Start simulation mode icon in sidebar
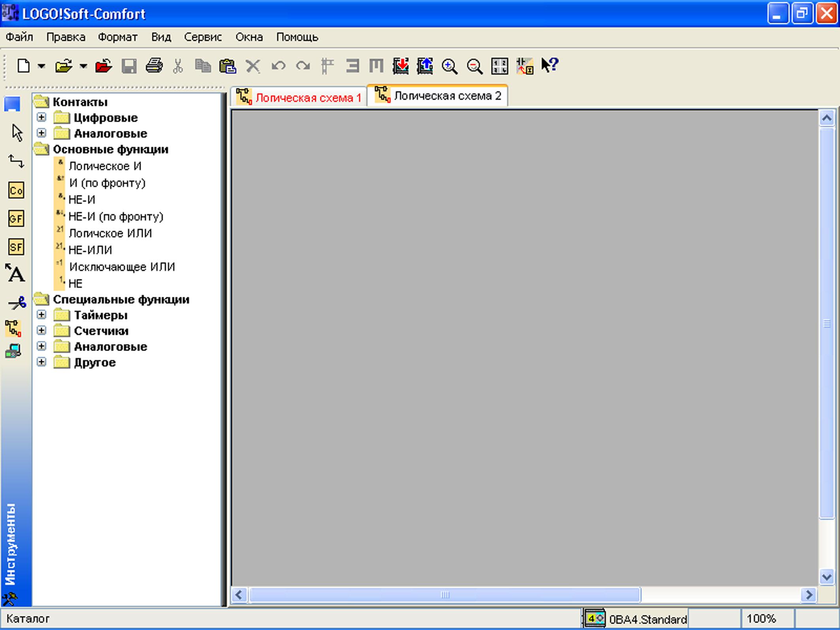 click(13, 328)
